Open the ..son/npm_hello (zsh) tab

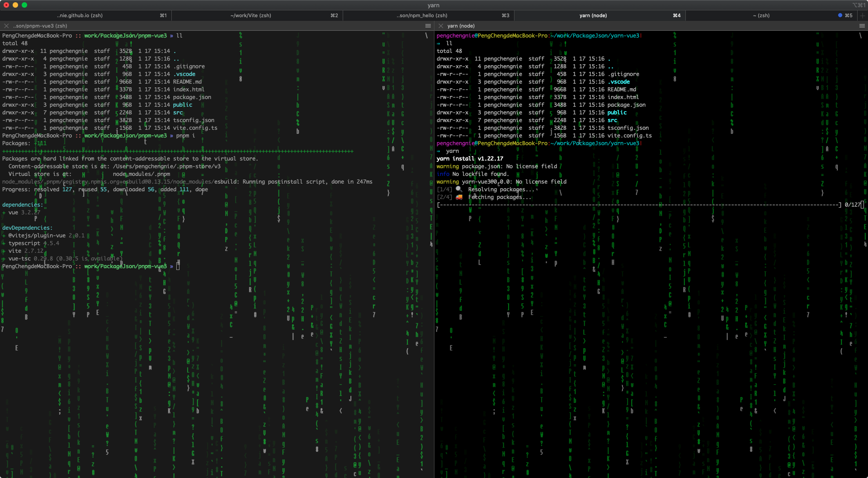[x=422, y=15]
